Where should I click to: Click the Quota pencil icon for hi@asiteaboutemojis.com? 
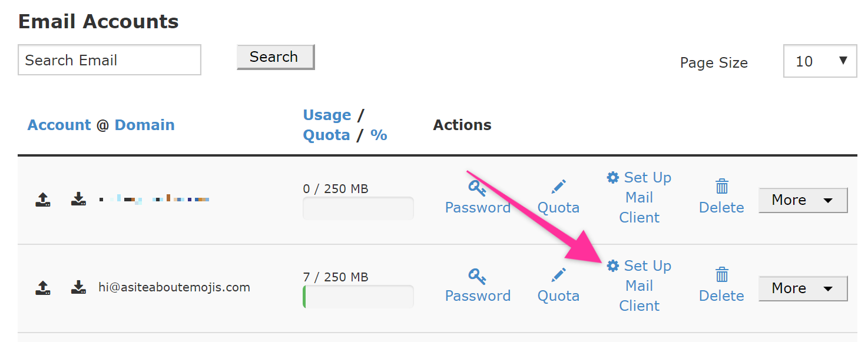(x=558, y=275)
